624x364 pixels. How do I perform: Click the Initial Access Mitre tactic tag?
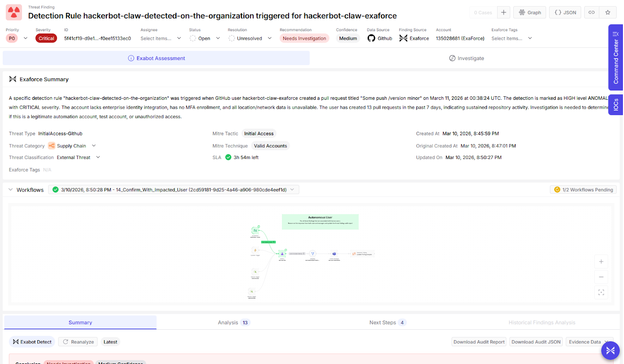[259, 134]
